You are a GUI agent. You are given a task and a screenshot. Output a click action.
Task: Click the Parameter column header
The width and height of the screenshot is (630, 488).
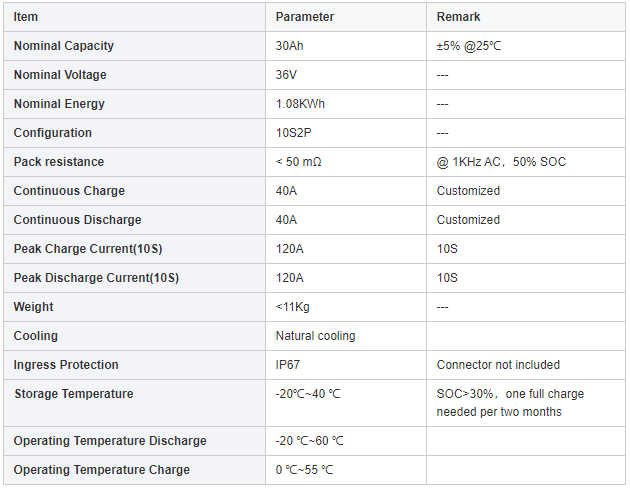[x=305, y=17]
